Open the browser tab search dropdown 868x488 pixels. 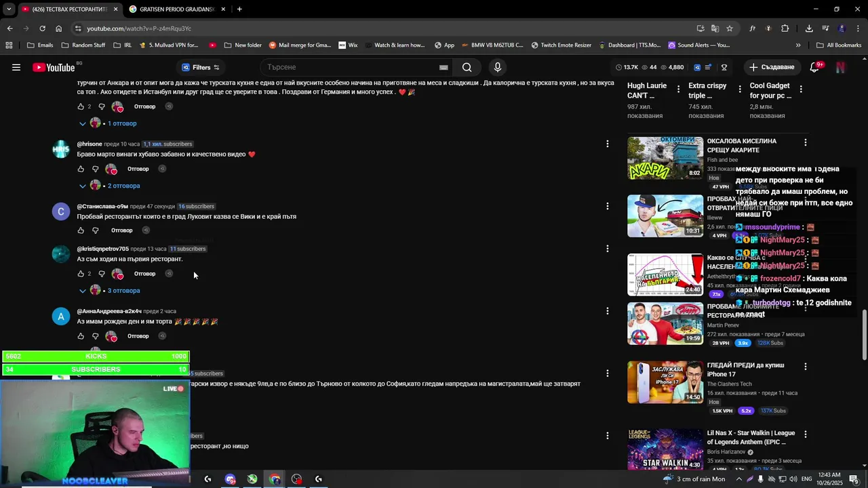tap(9, 9)
